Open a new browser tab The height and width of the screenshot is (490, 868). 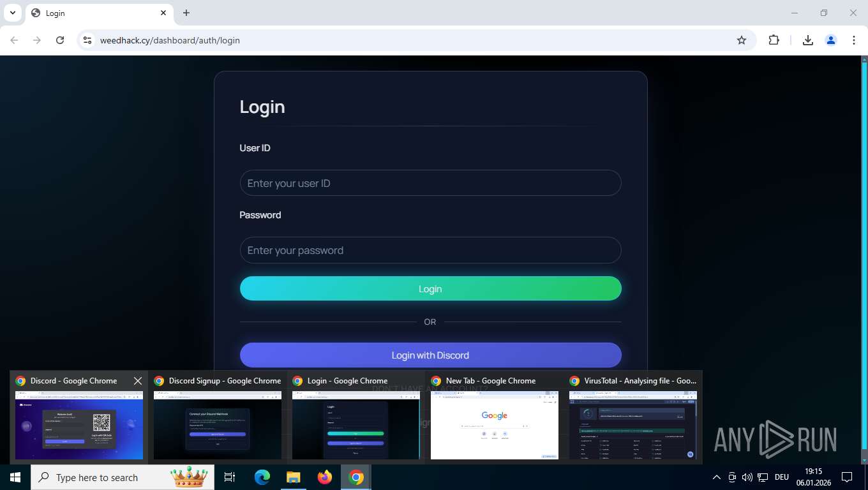(186, 13)
